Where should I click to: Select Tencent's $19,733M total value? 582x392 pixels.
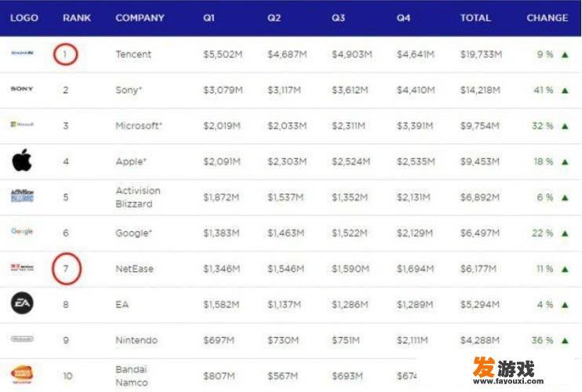[x=481, y=55]
